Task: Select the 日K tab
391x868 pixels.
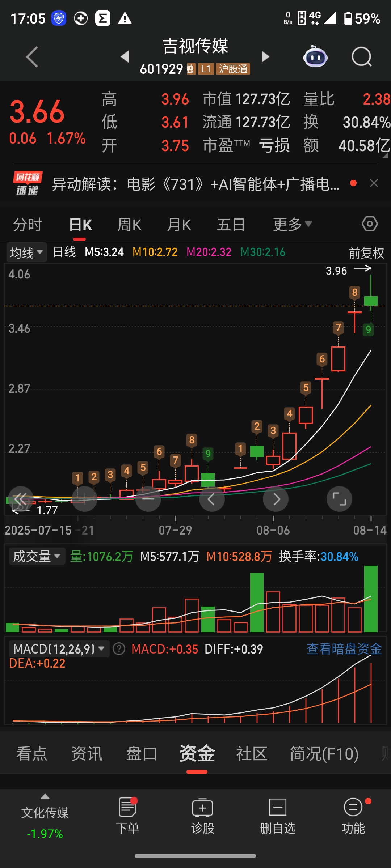Action: pos(80,224)
